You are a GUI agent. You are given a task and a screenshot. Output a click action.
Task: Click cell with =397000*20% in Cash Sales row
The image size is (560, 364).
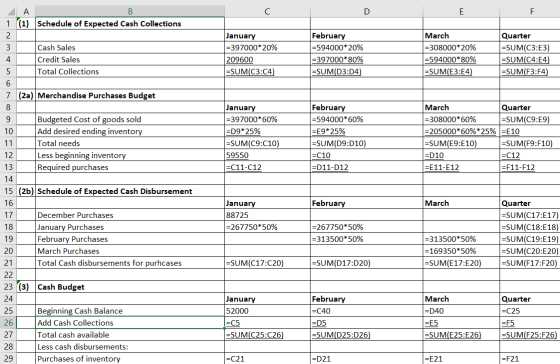click(x=268, y=48)
